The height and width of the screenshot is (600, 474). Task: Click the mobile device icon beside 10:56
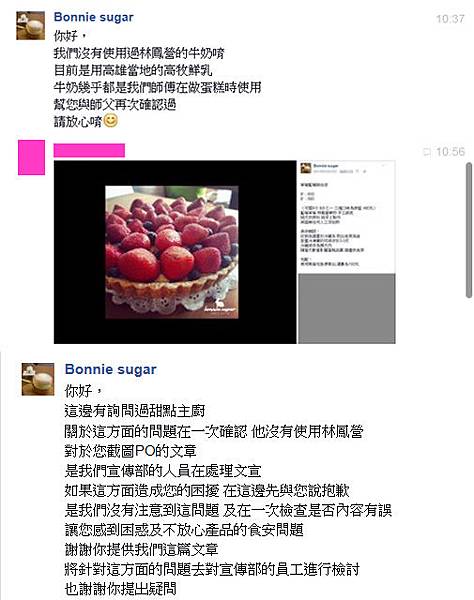tap(427, 152)
